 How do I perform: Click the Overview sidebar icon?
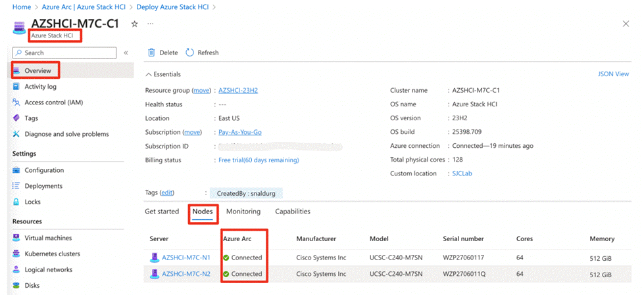pyautogui.click(x=16, y=70)
